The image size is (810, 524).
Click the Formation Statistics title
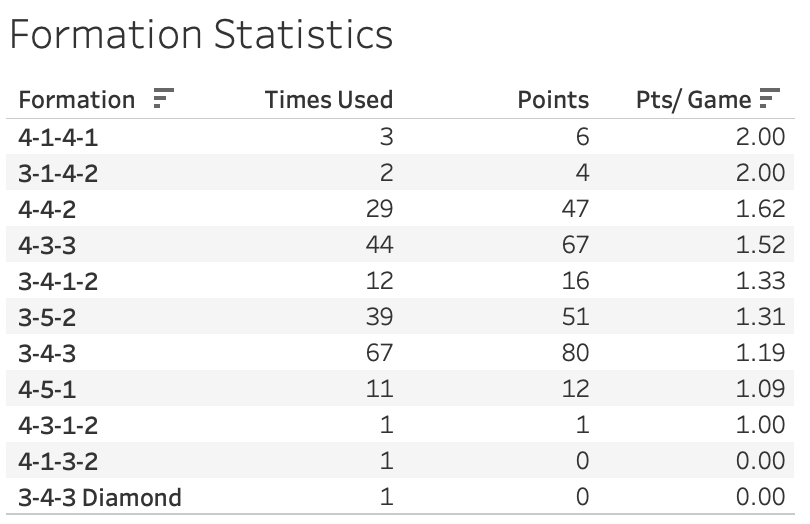pos(200,35)
